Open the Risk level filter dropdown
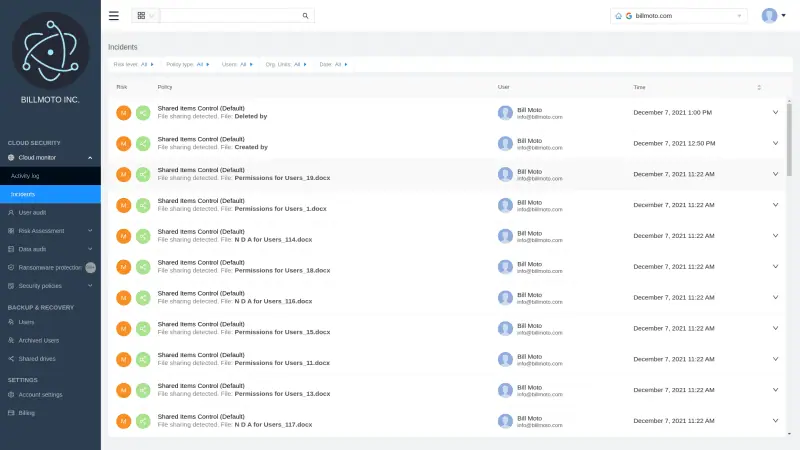 134,64
